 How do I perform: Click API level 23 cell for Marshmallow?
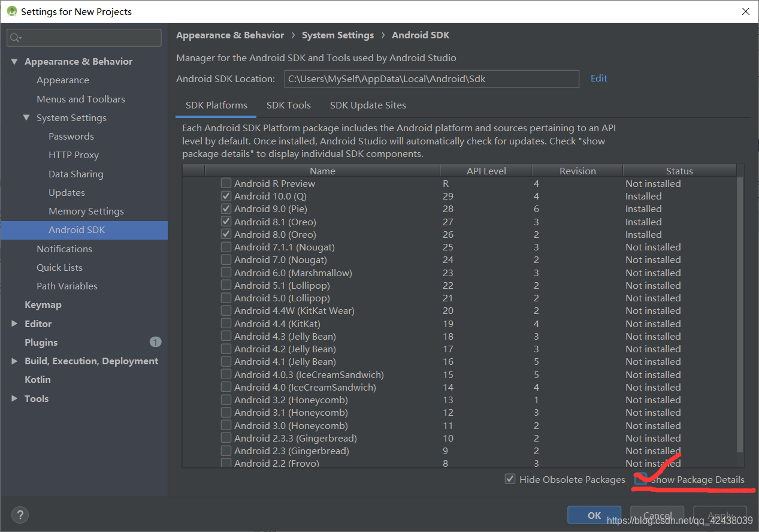point(448,273)
